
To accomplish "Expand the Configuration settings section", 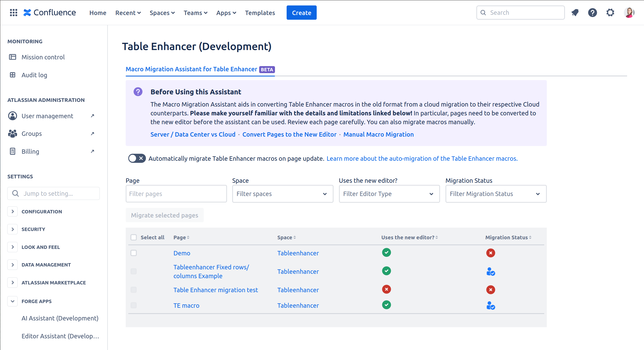I will click(12, 211).
